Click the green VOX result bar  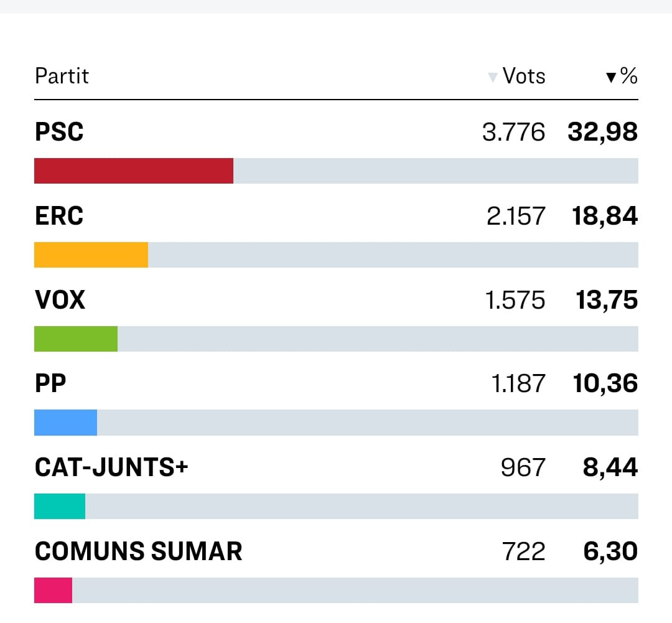[76, 339]
